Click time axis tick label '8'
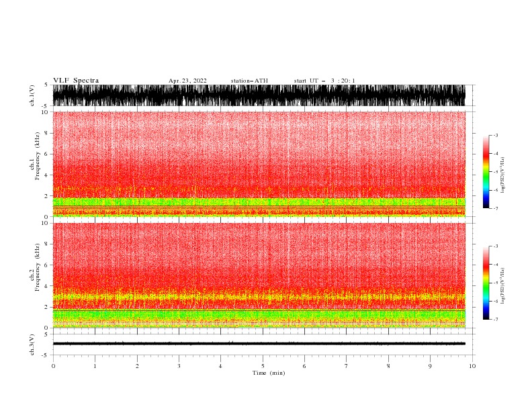Image resolution: width=532 pixels, height=411 pixels. [388, 366]
